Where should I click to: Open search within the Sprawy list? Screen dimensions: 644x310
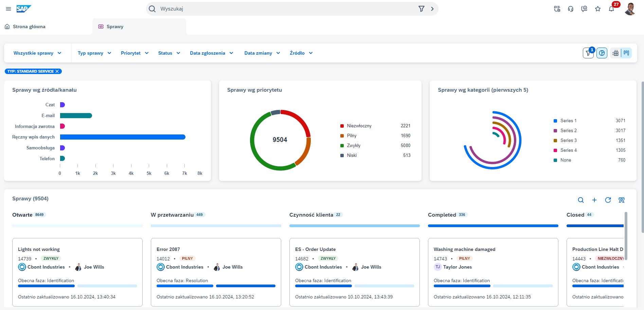pyautogui.click(x=581, y=200)
